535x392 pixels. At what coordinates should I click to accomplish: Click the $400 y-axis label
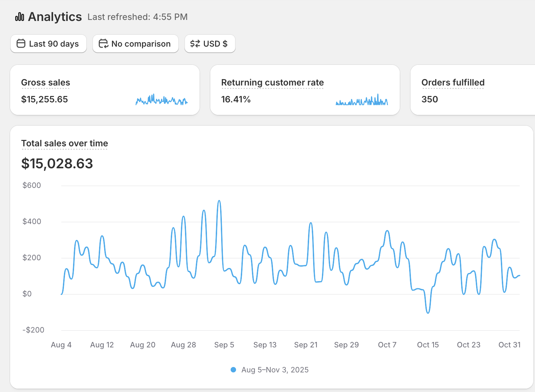point(32,221)
